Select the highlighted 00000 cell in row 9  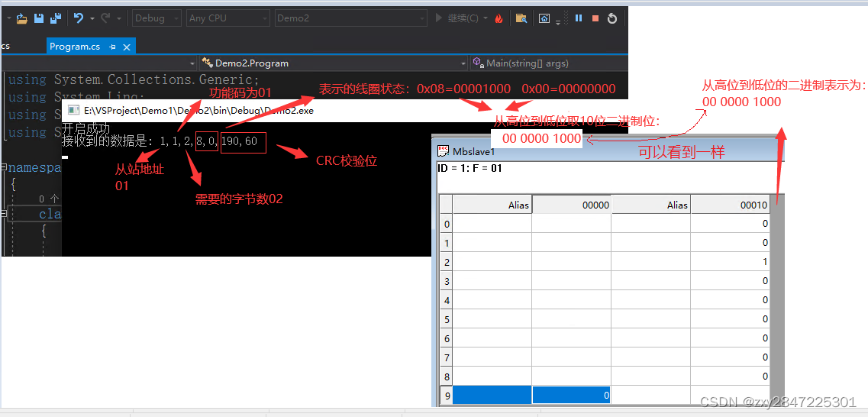coord(571,396)
